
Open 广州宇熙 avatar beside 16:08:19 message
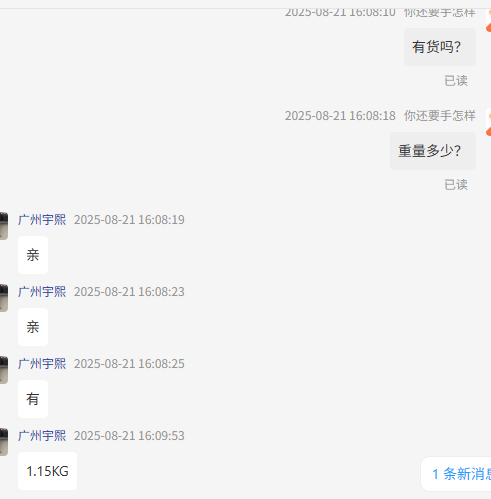[4, 226]
